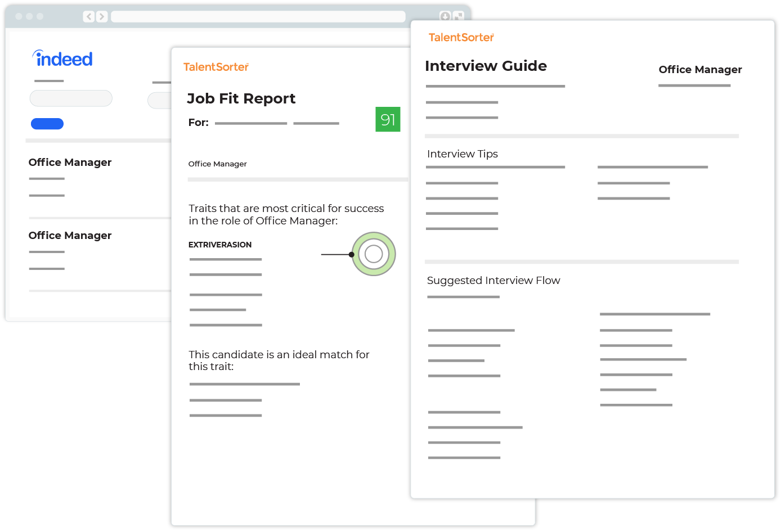
Task: Click the Indeed logo
Action: 62,58
